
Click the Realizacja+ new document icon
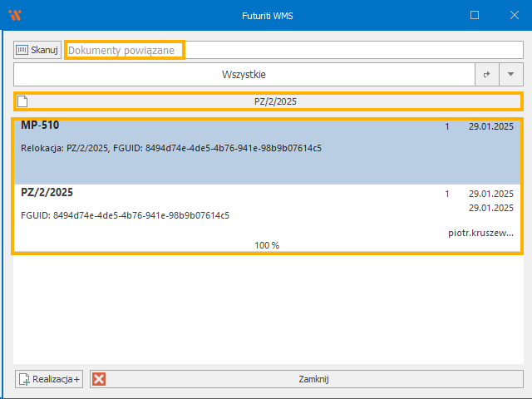(24, 379)
